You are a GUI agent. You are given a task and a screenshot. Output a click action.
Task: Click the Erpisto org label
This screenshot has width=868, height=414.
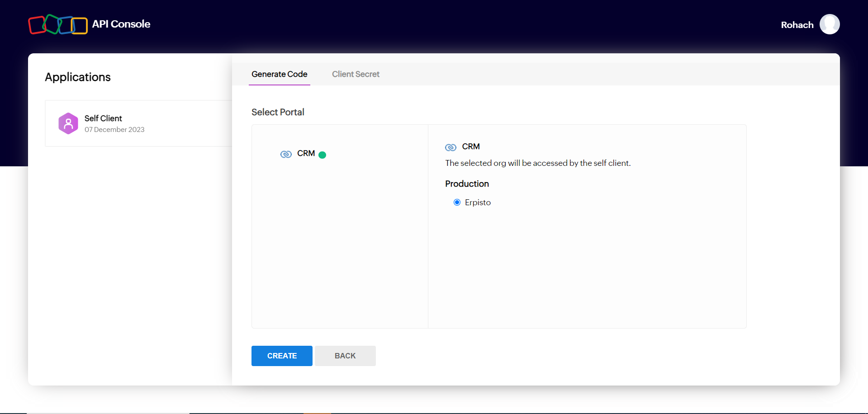tap(478, 202)
